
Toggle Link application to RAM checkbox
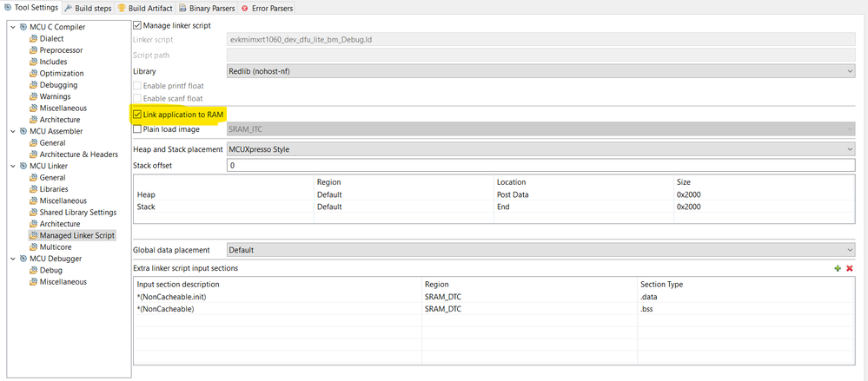[x=137, y=115]
